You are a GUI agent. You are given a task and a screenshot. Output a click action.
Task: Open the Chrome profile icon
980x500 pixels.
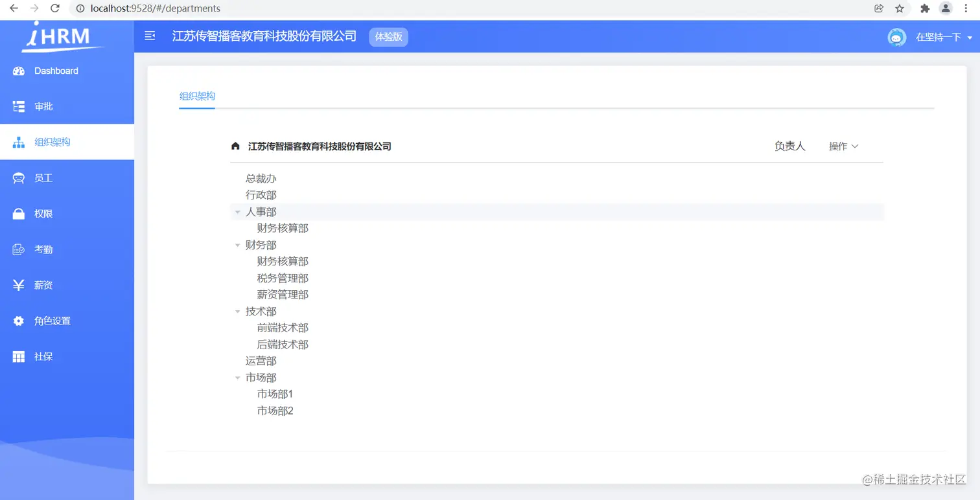point(946,8)
